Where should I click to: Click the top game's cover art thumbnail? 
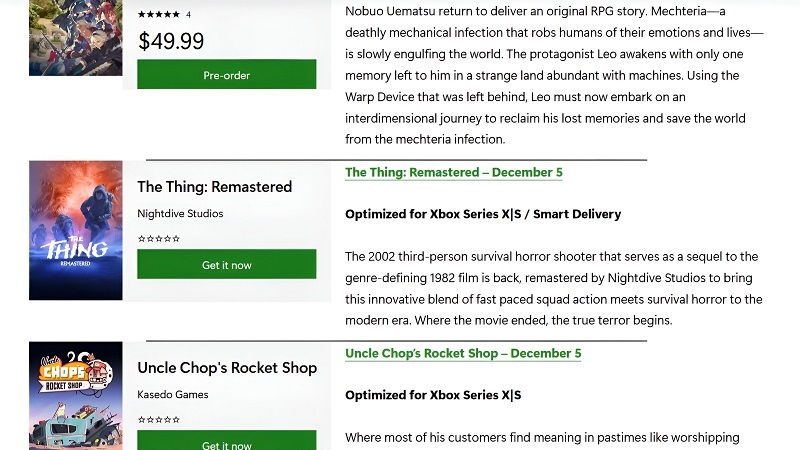coord(76,37)
